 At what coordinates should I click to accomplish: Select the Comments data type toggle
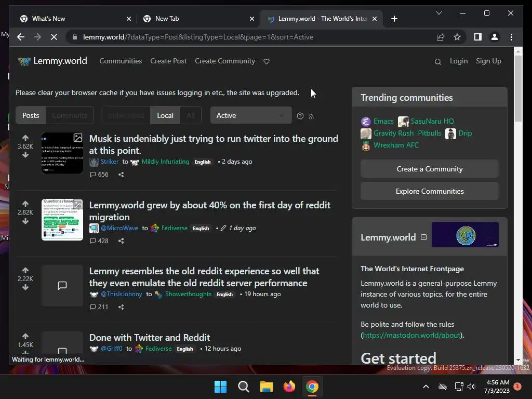pyautogui.click(x=70, y=115)
